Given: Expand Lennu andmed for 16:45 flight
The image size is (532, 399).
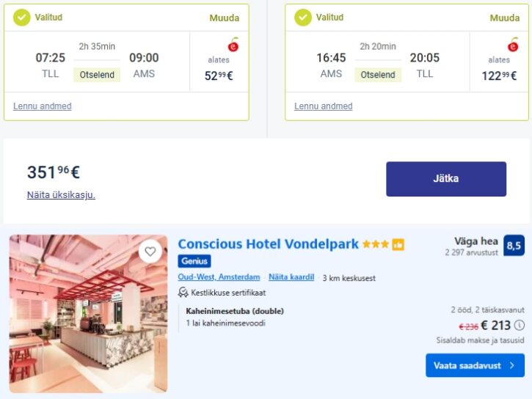Looking at the screenshot, I should coord(324,106).
